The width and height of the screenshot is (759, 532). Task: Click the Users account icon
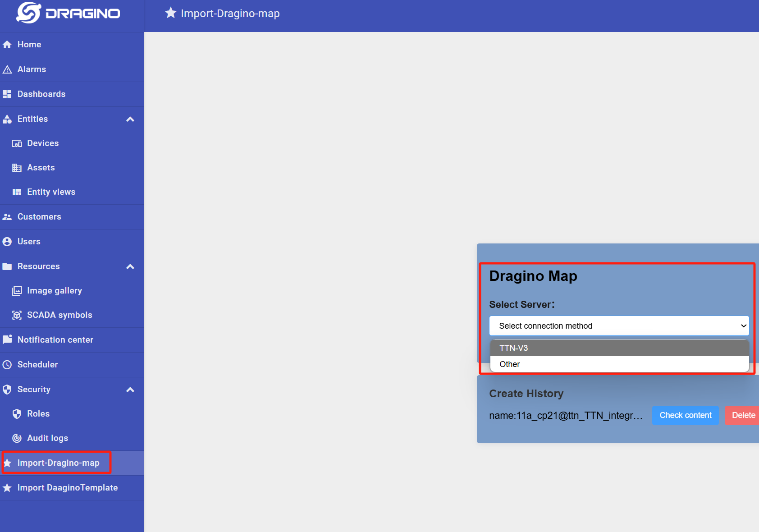[7, 242]
